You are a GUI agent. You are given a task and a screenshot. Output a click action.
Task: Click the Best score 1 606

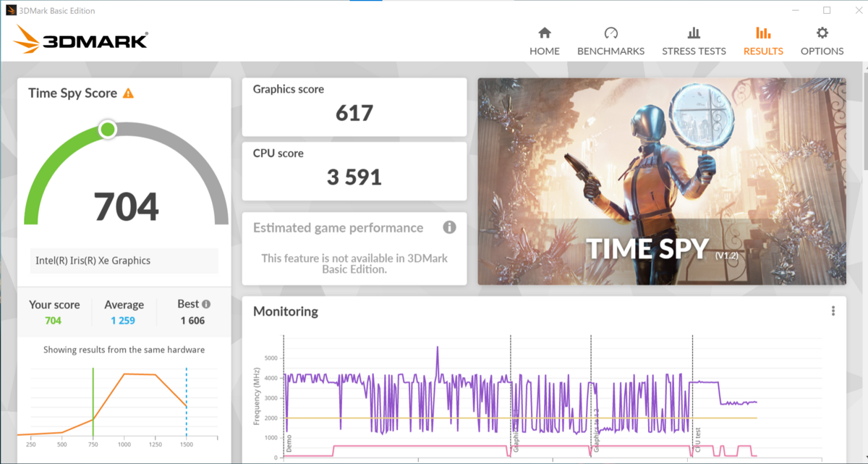coord(193,321)
